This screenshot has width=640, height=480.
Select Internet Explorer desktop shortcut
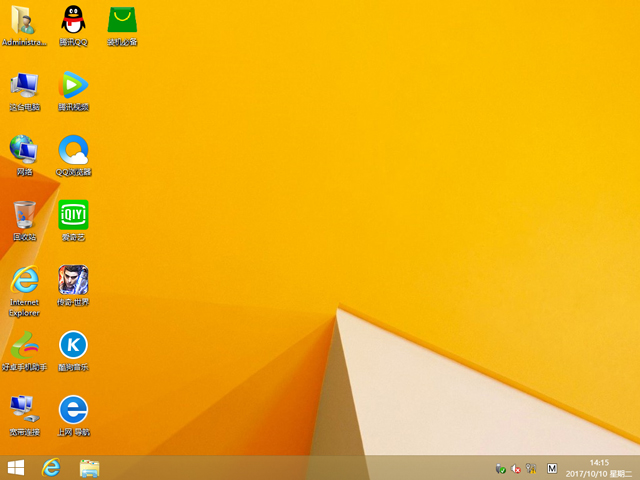click(24, 281)
